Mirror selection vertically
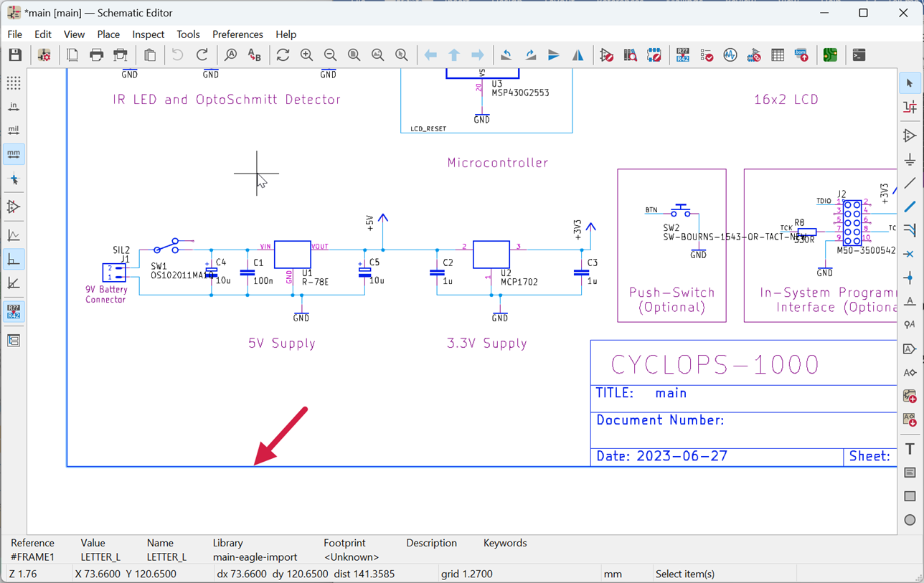Image resolution: width=924 pixels, height=583 pixels. point(554,55)
